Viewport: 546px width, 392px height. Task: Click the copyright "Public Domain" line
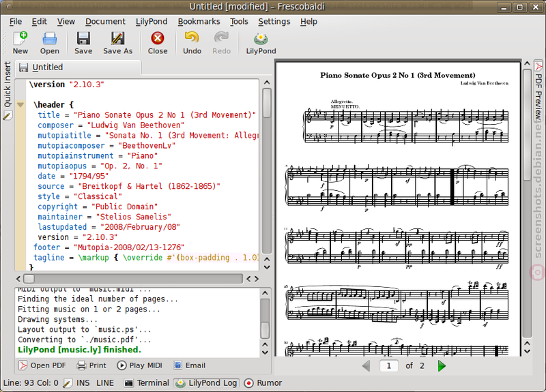(x=98, y=207)
